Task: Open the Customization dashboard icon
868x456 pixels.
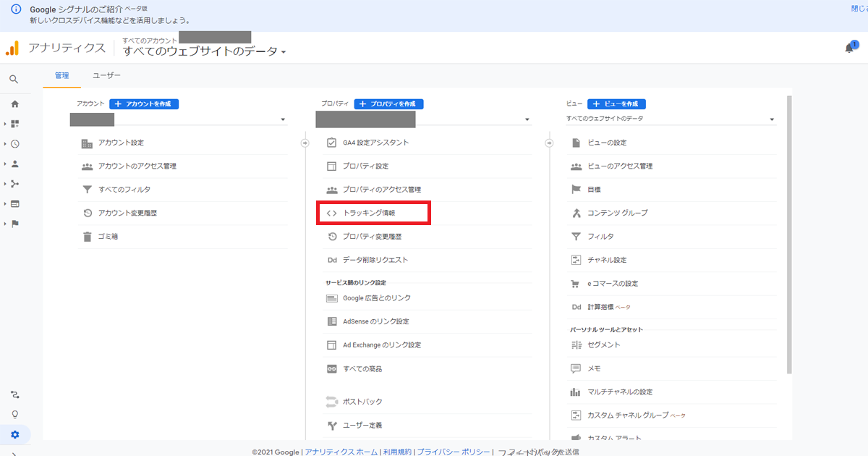Action: tap(14, 124)
